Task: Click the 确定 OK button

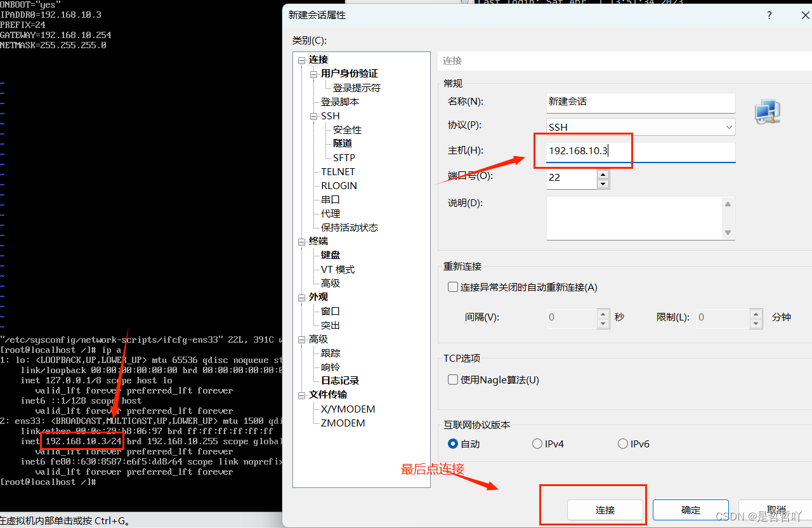Action: tap(691, 510)
